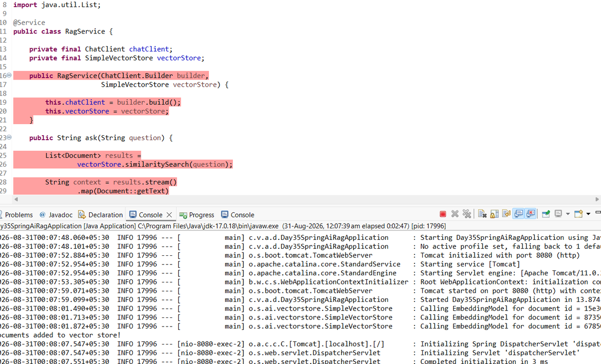Image resolution: width=601 pixels, height=364 pixels.
Task: Click the first Console tab monitor icon
Action: [133, 215]
